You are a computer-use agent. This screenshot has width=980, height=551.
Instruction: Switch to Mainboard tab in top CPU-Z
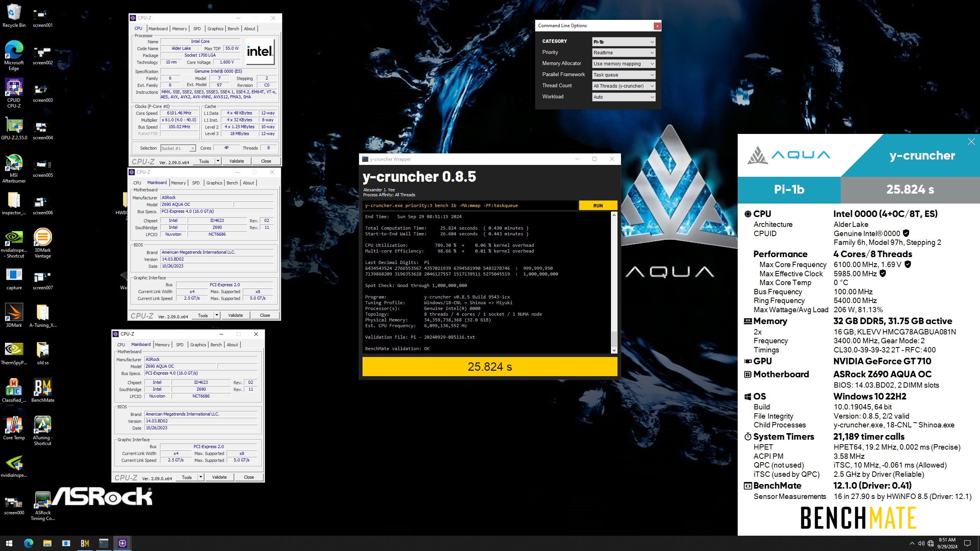click(158, 29)
